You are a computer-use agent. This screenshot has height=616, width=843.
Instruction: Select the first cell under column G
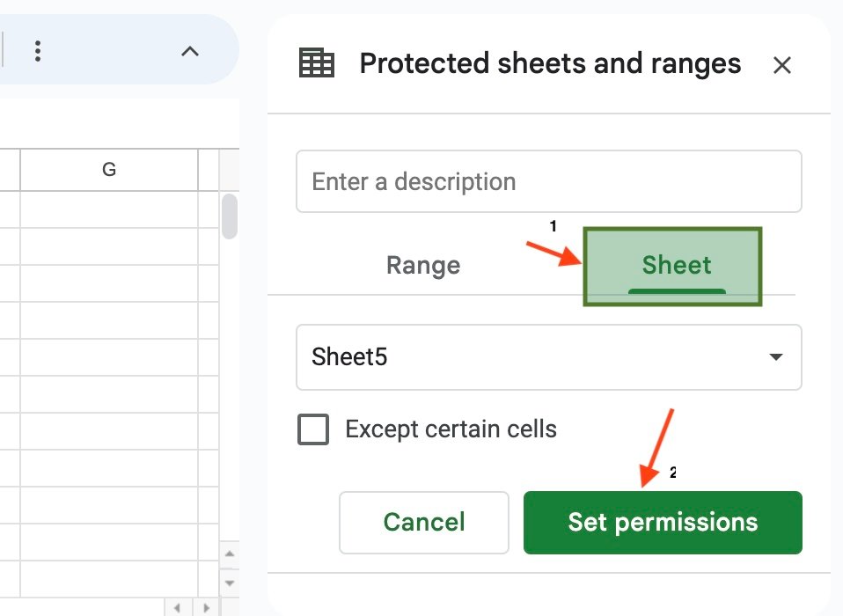[109, 209]
